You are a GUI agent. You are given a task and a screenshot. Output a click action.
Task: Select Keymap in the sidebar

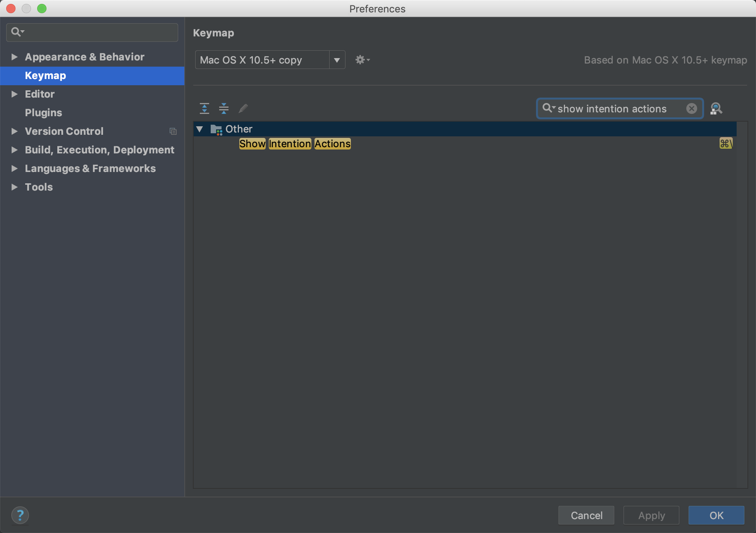click(x=92, y=76)
